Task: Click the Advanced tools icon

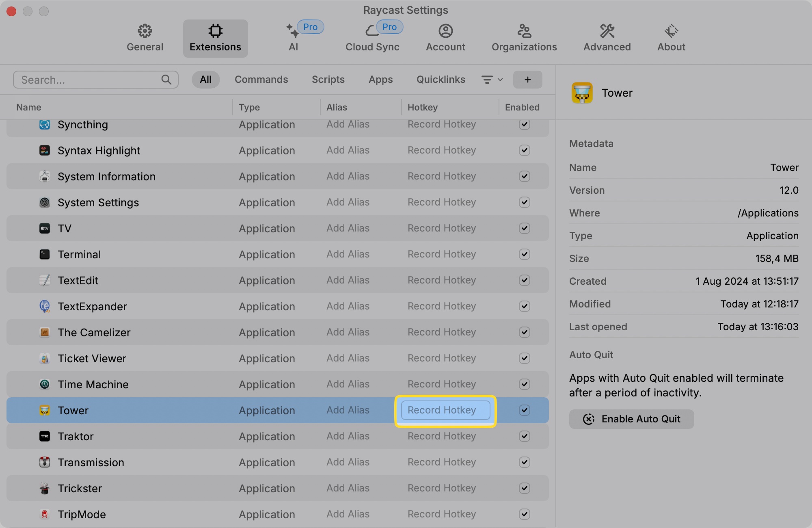Action: click(x=607, y=31)
